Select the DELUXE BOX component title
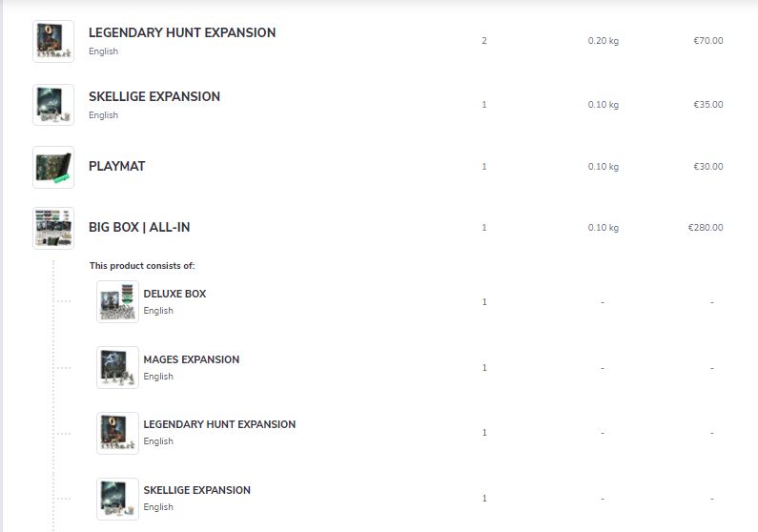This screenshot has width=758, height=532. tap(174, 294)
